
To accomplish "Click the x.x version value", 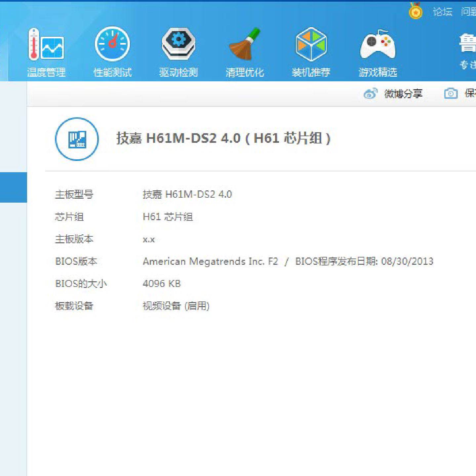I will 149,239.
